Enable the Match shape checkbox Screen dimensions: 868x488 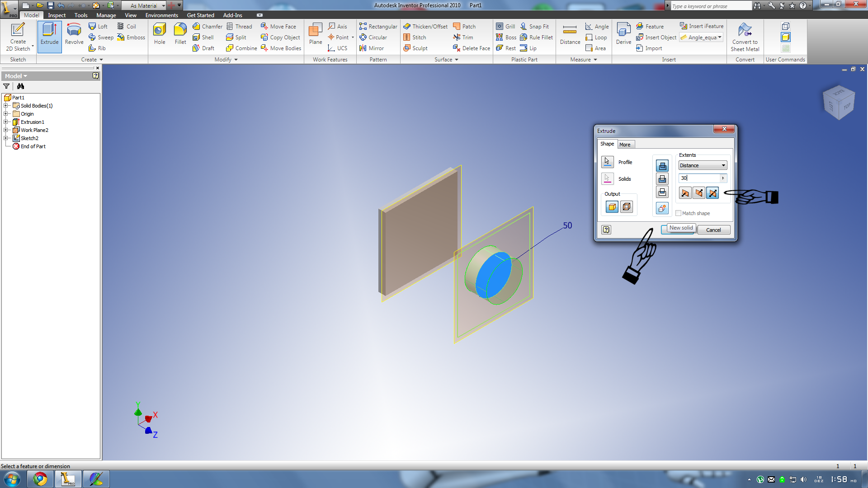[678, 213]
